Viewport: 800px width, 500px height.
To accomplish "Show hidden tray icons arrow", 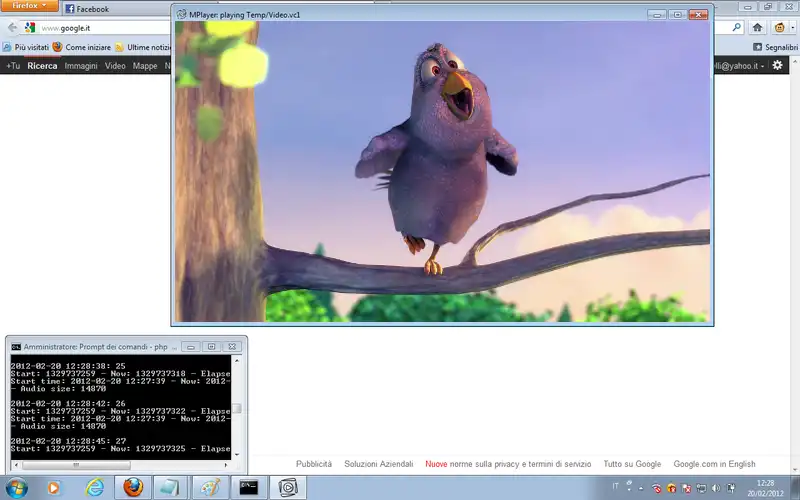I will 641,488.
